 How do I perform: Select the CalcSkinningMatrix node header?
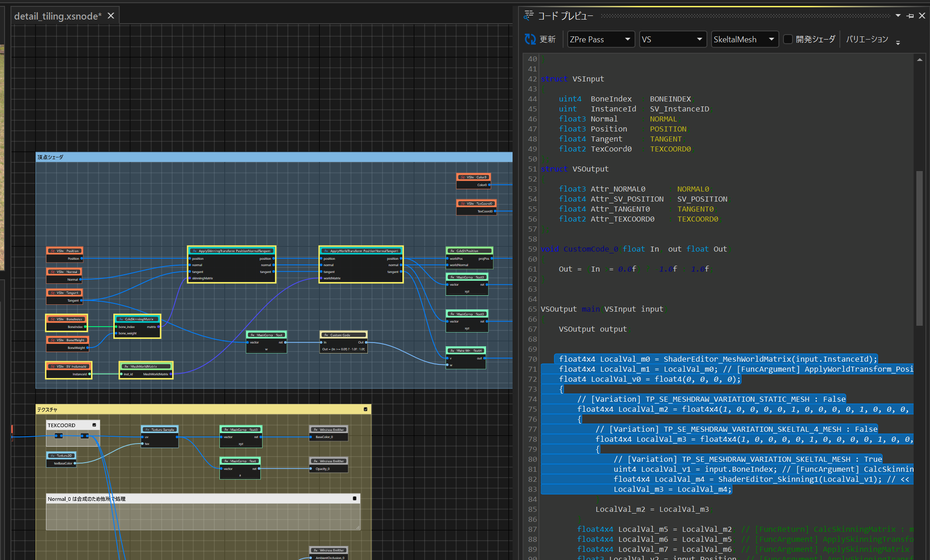[x=137, y=319]
